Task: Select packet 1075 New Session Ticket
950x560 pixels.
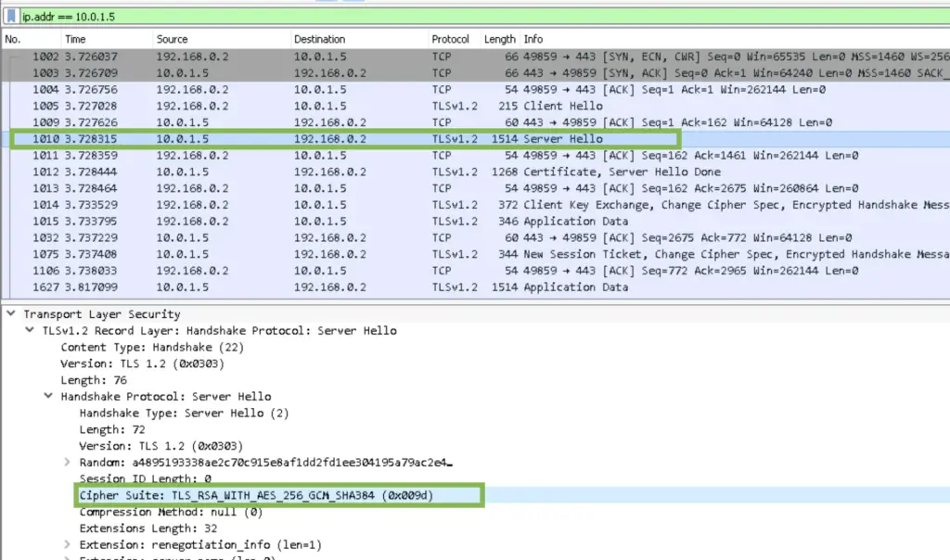Action: (x=476, y=254)
